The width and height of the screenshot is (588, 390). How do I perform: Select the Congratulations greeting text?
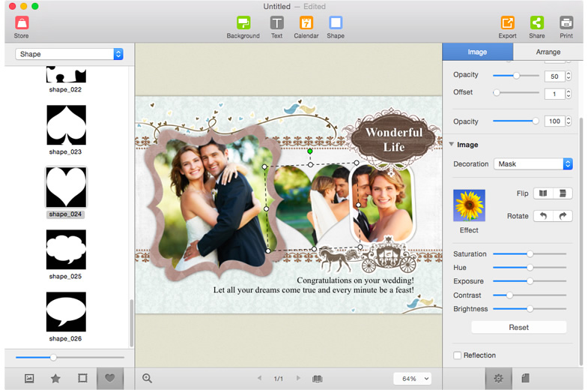point(314,285)
